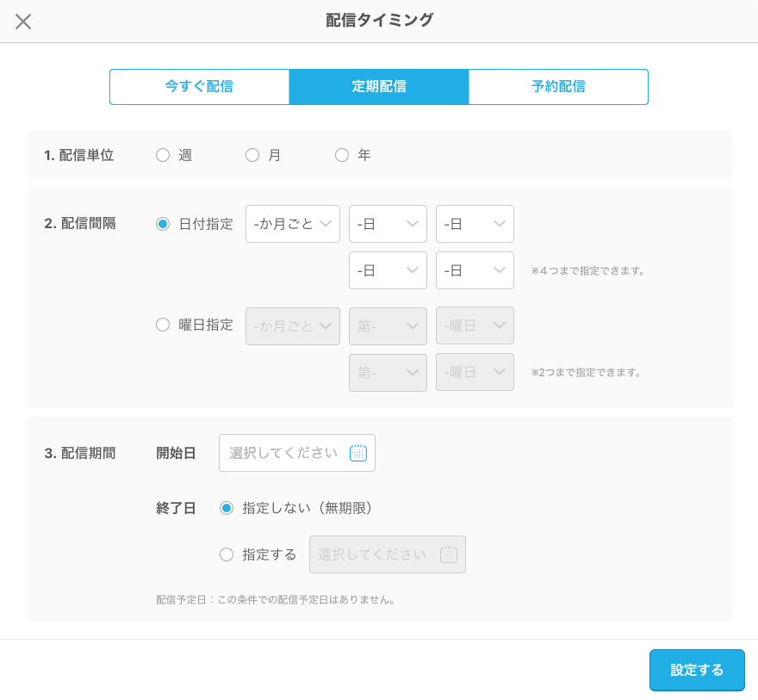
Task: Click the 2. 配信間隔 section label
Action: coord(80,223)
